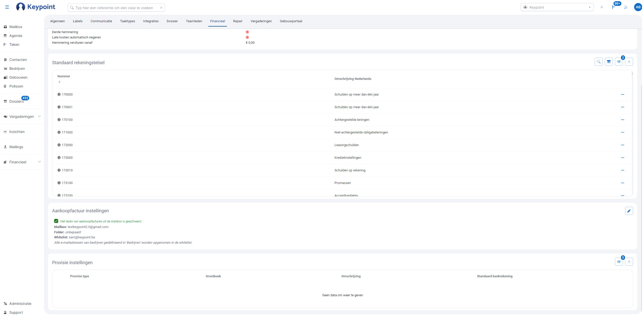Open the Gebouwportaal tab
The height and width of the screenshot is (318, 644).
pyautogui.click(x=291, y=21)
